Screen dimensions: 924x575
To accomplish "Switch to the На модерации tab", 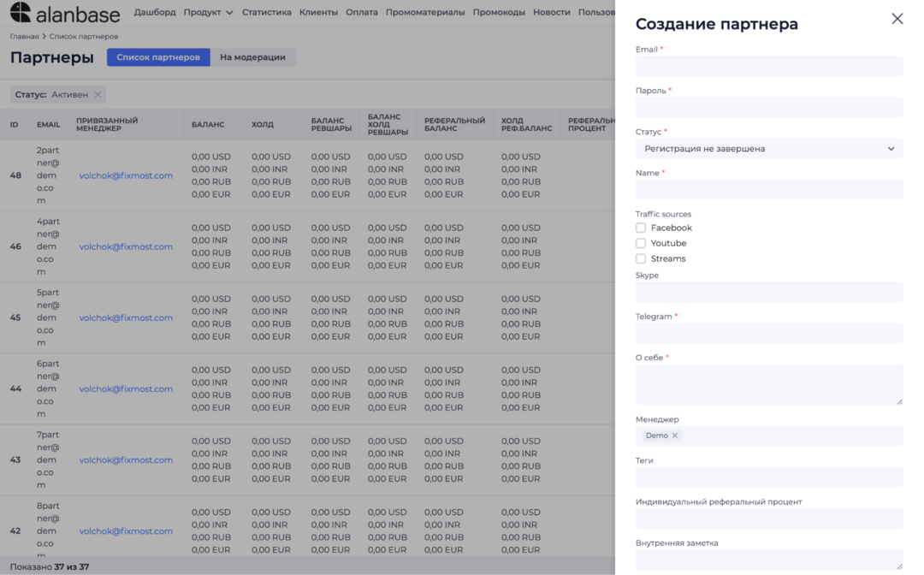I will click(x=252, y=57).
